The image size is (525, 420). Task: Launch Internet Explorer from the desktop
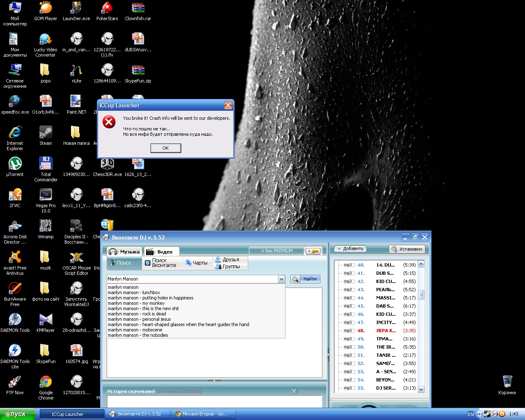click(15, 138)
